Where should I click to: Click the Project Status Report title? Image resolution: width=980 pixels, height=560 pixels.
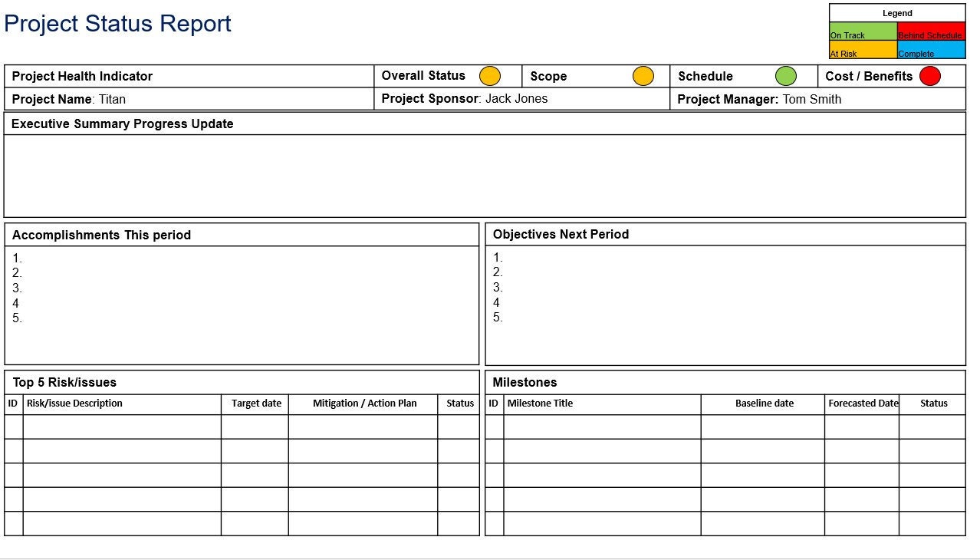pyautogui.click(x=117, y=24)
